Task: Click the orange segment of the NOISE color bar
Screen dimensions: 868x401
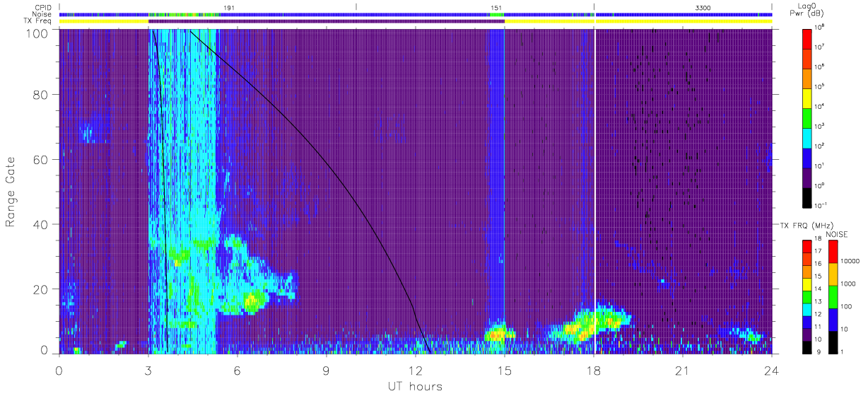Action: [832, 273]
